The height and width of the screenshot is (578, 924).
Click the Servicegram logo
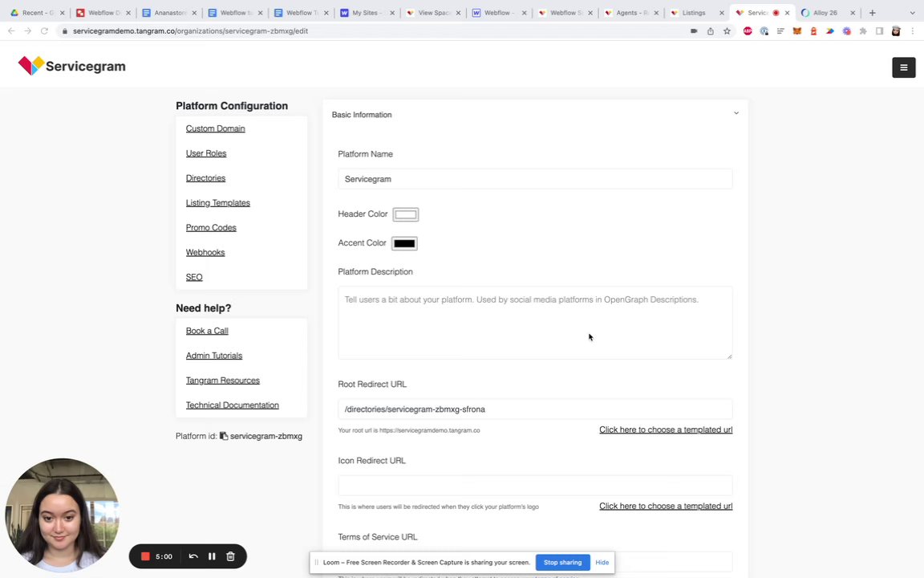tap(72, 66)
